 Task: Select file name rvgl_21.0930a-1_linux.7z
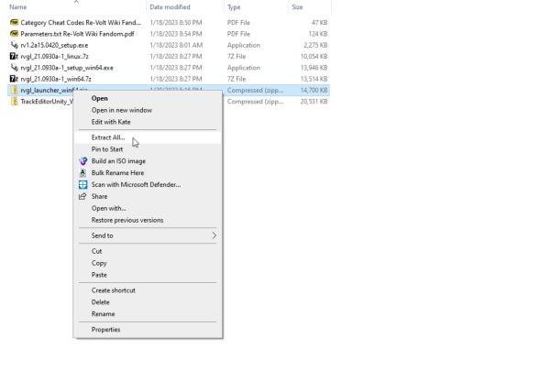(x=54, y=56)
